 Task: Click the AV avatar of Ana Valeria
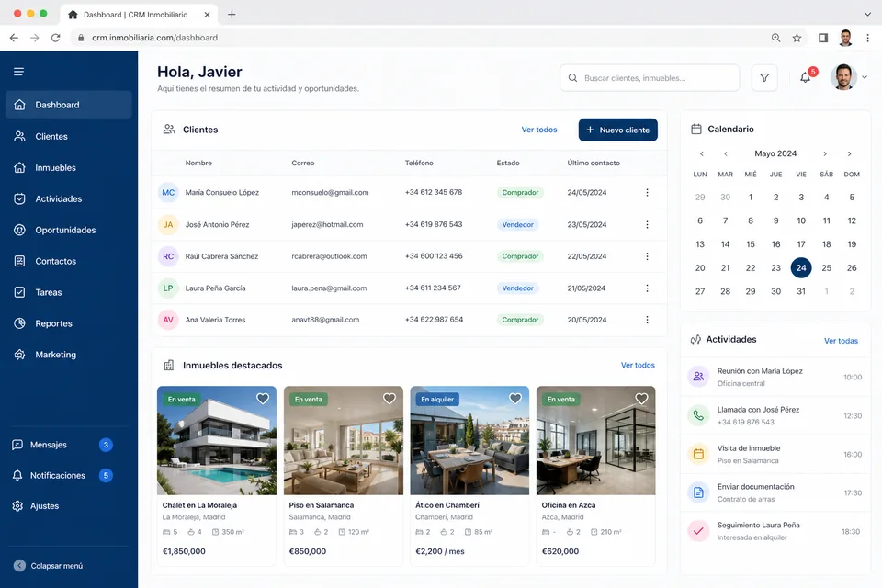168,320
